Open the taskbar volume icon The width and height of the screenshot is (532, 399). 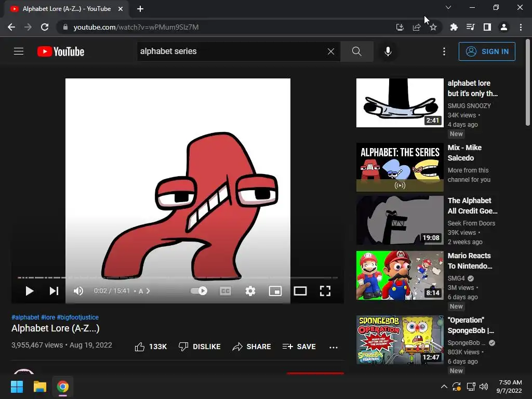tap(484, 387)
